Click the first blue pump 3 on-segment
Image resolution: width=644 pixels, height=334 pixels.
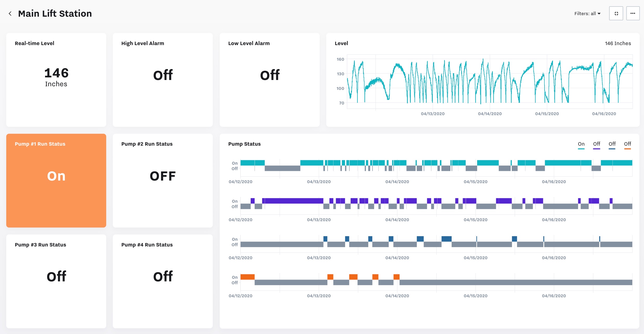pyautogui.click(x=325, y=239)
